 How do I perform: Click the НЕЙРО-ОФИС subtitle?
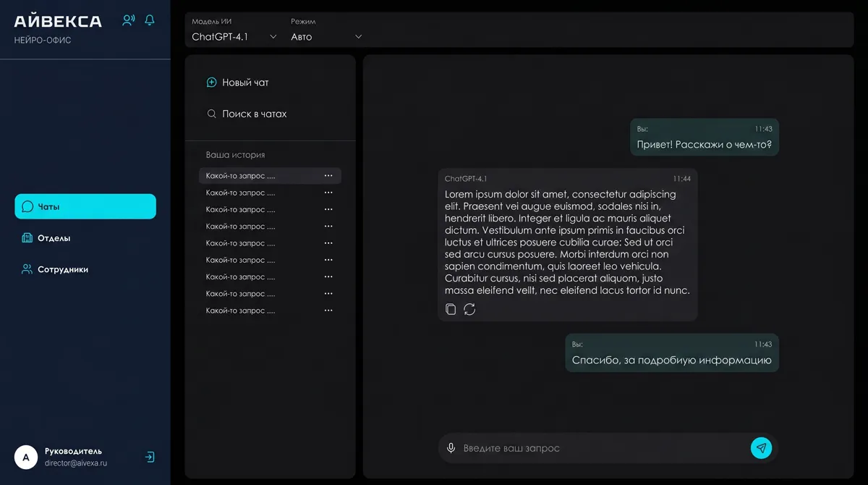tap(43, 41)
